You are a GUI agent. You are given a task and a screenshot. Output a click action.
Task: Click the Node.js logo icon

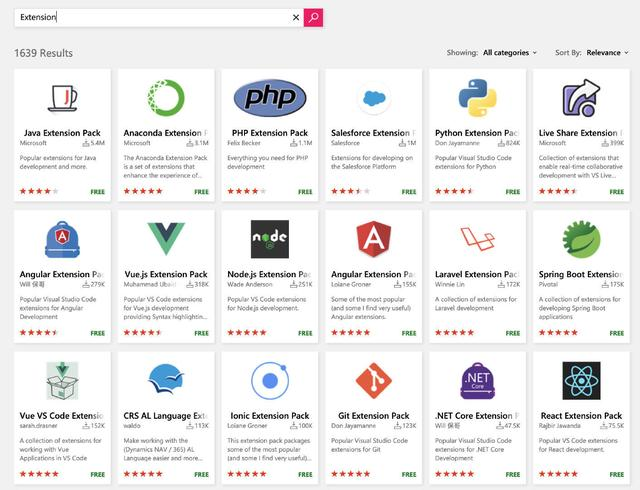[x=270, y=239]
